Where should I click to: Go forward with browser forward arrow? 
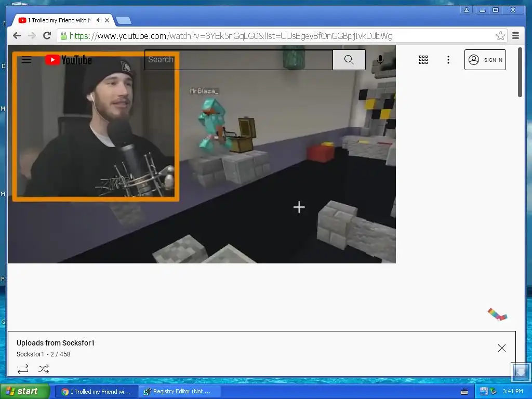point(32,36)
